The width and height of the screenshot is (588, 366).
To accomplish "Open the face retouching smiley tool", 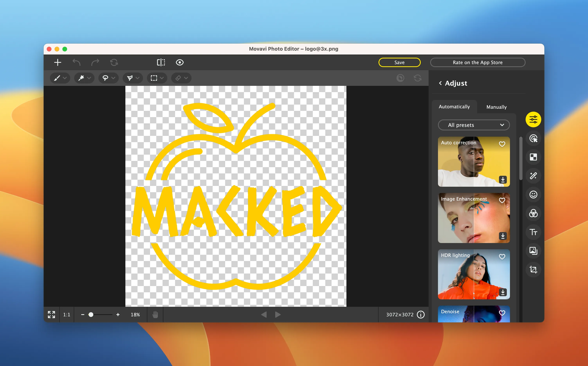I will click(x=533, y=195).
